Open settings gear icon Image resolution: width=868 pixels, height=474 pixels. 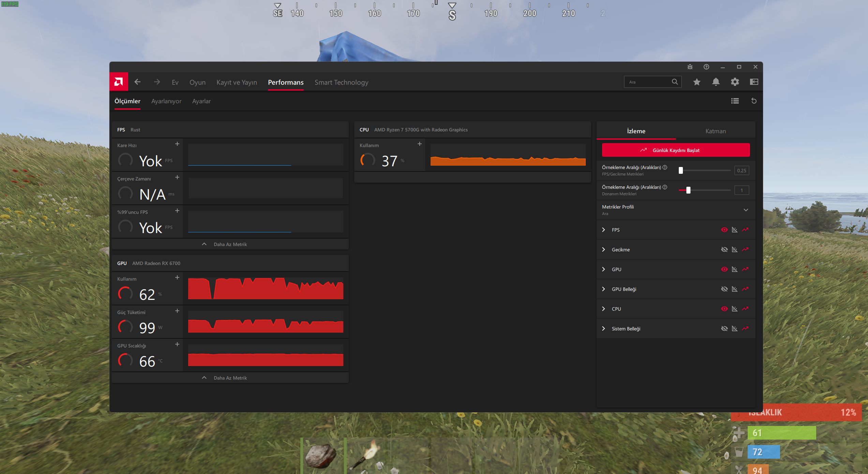[x=735, y=82]
